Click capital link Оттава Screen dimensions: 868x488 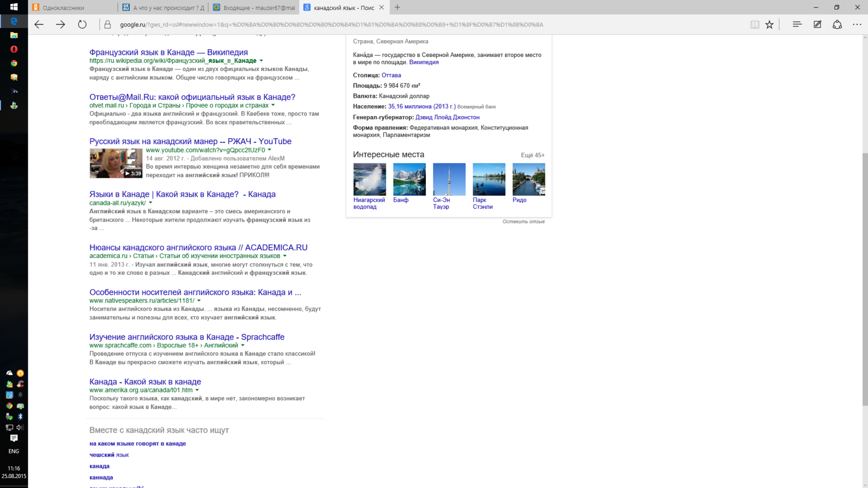pos(391,75)
